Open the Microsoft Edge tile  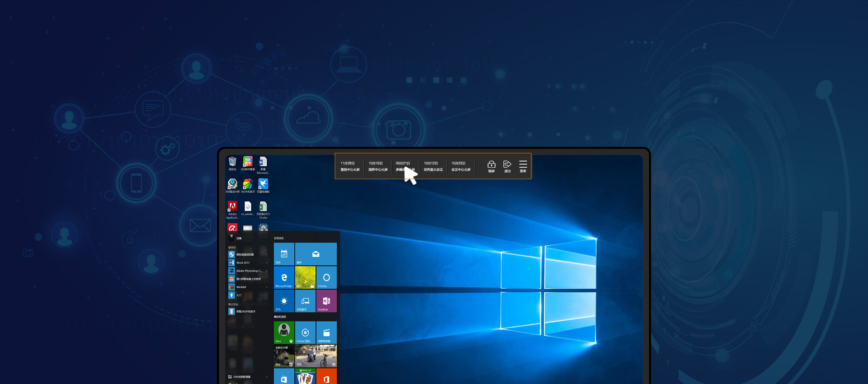[284, 277]
